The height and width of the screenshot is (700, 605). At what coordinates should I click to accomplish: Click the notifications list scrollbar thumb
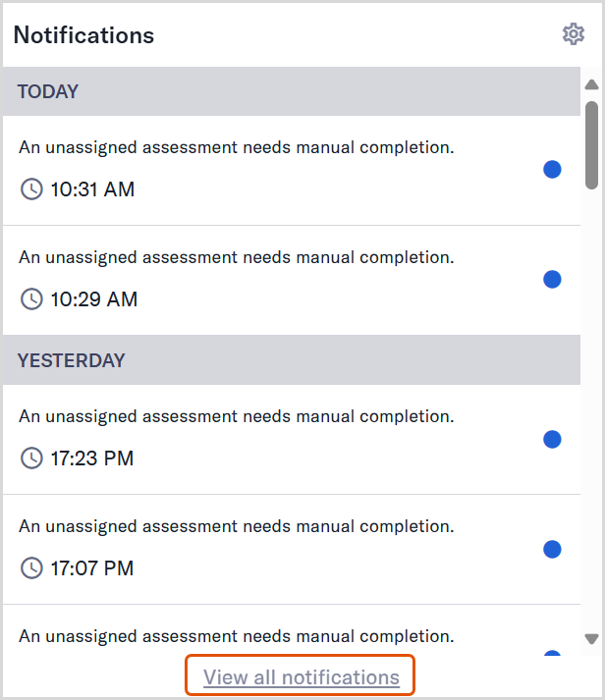click(591, 145)
